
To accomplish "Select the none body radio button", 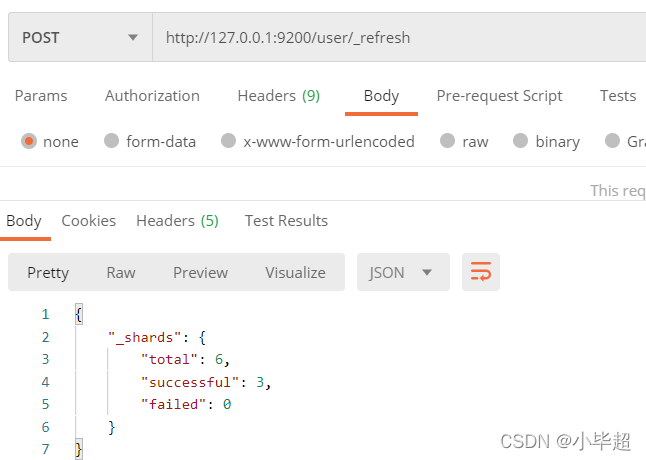I will point(29,141).
